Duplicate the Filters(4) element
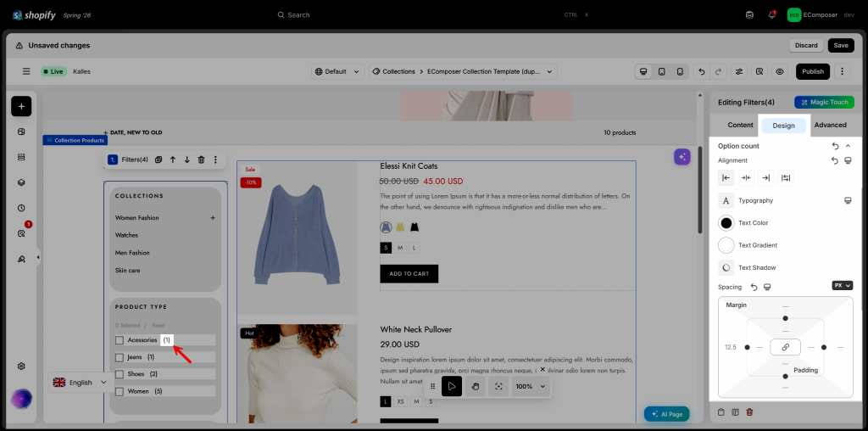 click(159, 160)
